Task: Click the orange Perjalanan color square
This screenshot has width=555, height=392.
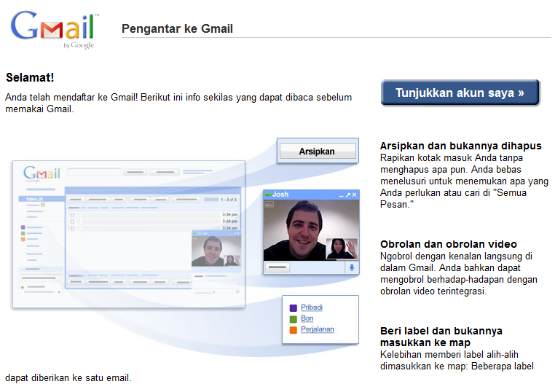Action: 294,329
